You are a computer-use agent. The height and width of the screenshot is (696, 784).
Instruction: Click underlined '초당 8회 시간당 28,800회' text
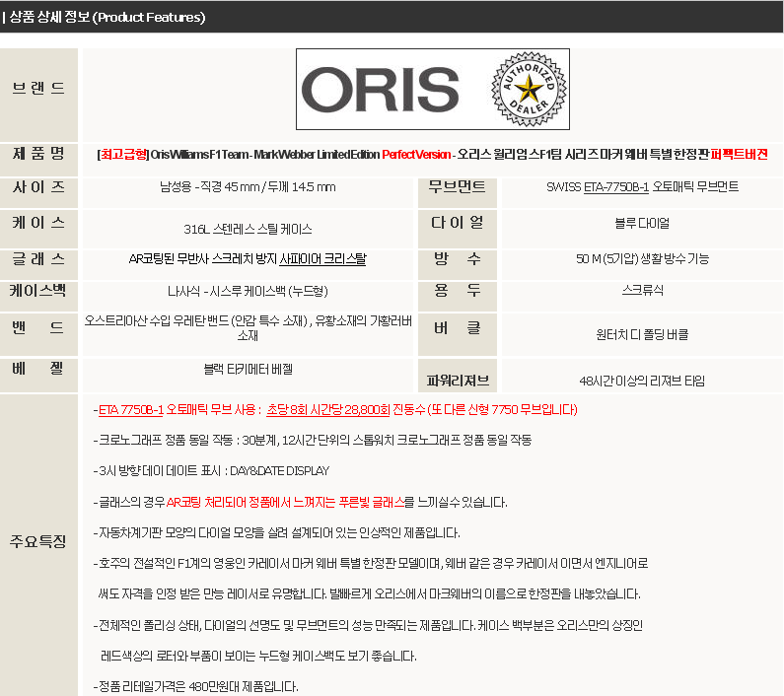coord(328,410)
